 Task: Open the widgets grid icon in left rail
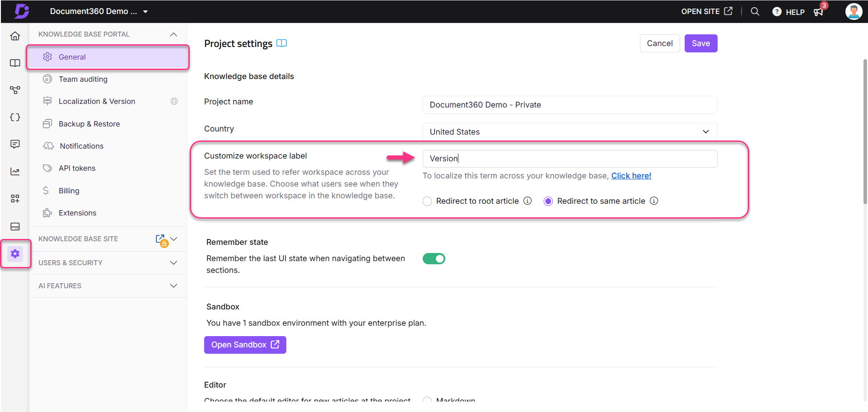15,198
